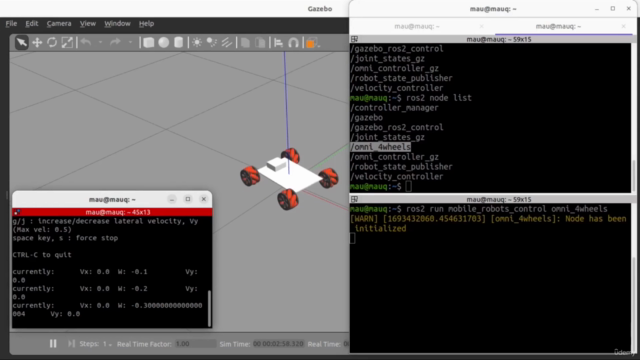The width and height of the screenshot is (640, 360).
Task: Click the Paste icon in Gazebo toolbar
Action: (x=260, y=42)
